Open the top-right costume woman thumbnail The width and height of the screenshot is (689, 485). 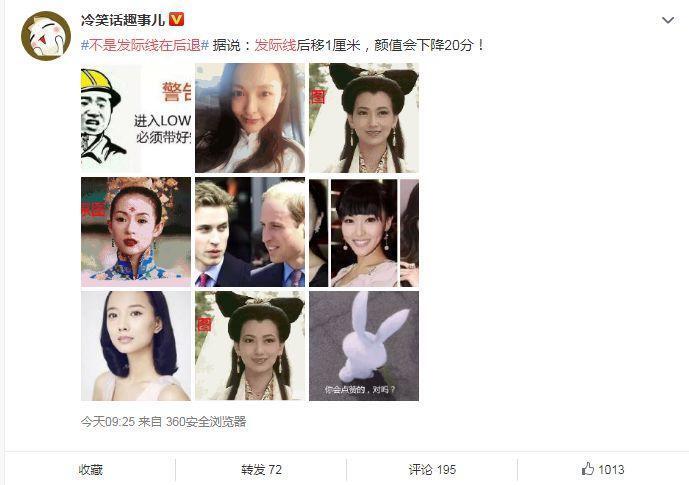[x=364, y=118]
